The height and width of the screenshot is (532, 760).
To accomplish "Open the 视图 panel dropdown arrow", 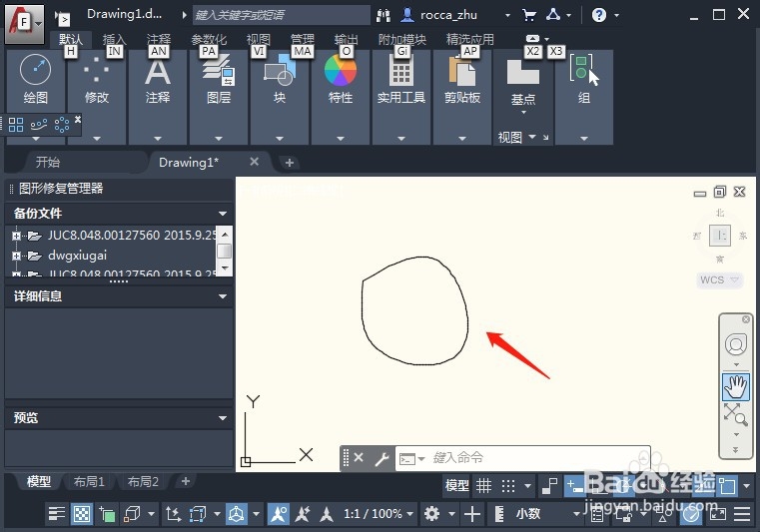I will point(532,137).
